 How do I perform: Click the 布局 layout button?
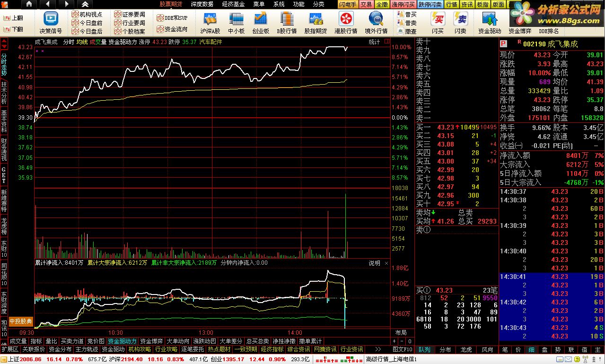pos(401,333)
